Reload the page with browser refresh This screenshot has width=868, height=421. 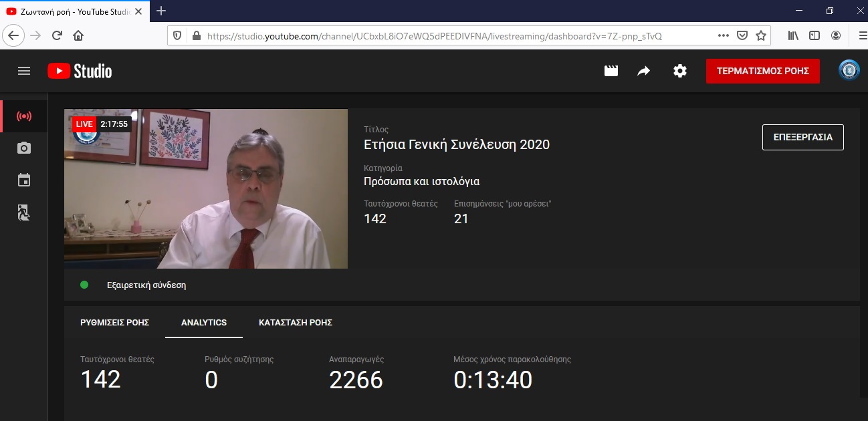57,36
